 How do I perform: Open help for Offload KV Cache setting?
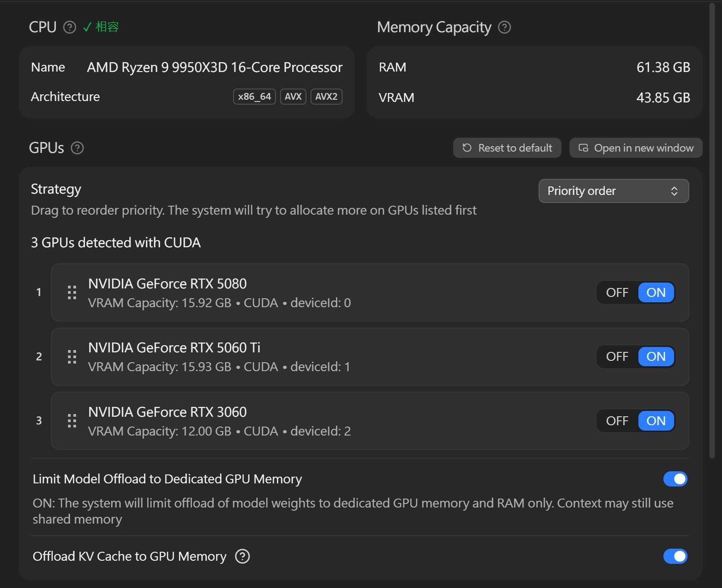[242, 556]
